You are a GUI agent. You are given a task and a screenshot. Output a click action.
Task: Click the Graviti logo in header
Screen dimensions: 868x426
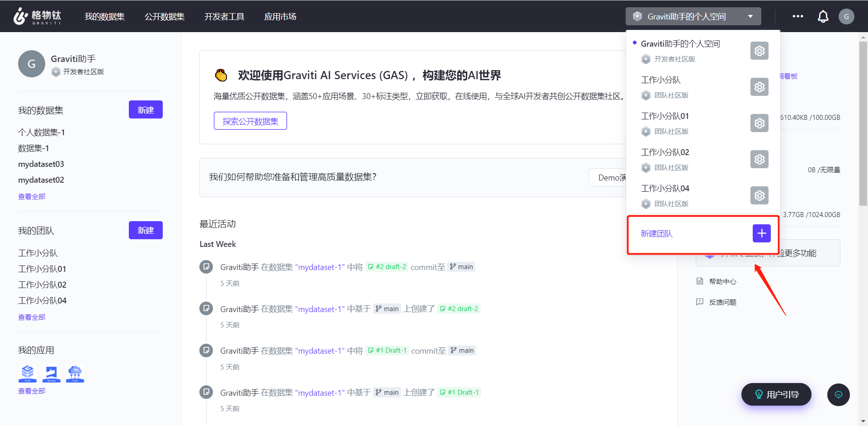coord(37,16)
